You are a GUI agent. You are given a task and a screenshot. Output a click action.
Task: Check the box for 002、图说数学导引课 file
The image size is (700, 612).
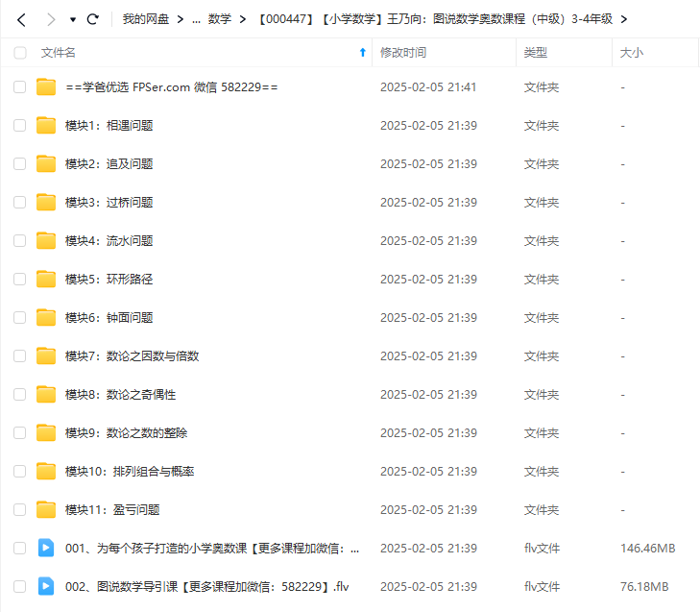click(19, 586)
